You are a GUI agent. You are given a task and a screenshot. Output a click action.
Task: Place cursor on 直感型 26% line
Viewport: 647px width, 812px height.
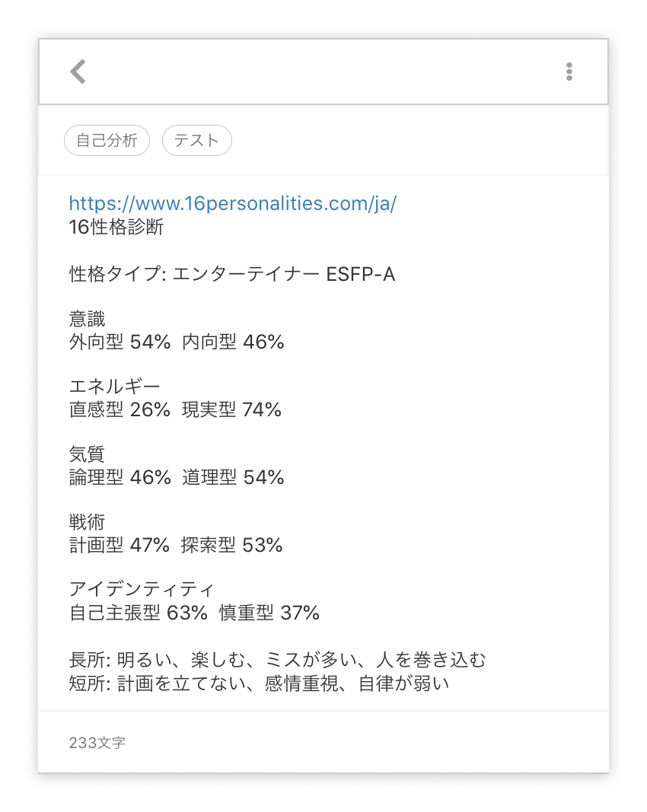pos(175,409)
